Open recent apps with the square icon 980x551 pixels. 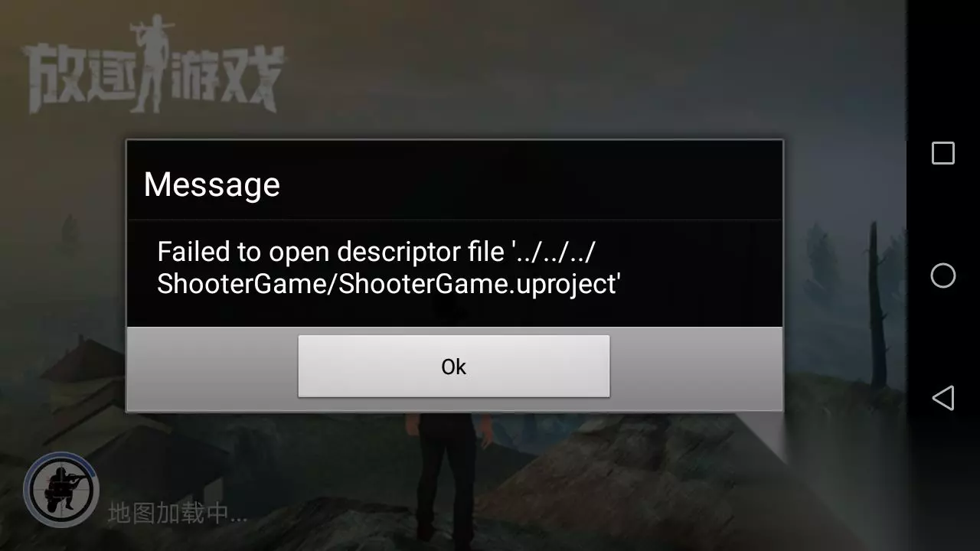[x=942, y=153]
